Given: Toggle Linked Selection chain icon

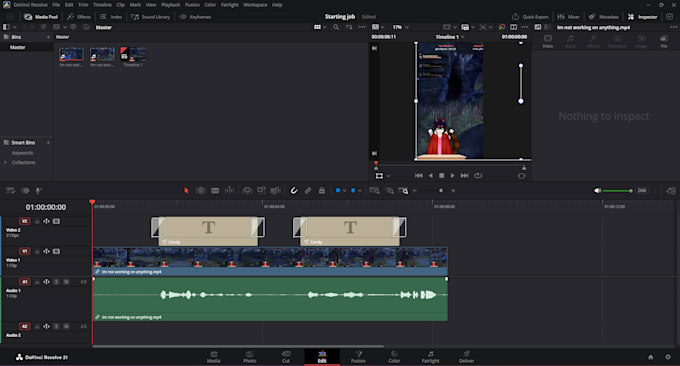Looking at the screenshot, I should pos(308,190).
